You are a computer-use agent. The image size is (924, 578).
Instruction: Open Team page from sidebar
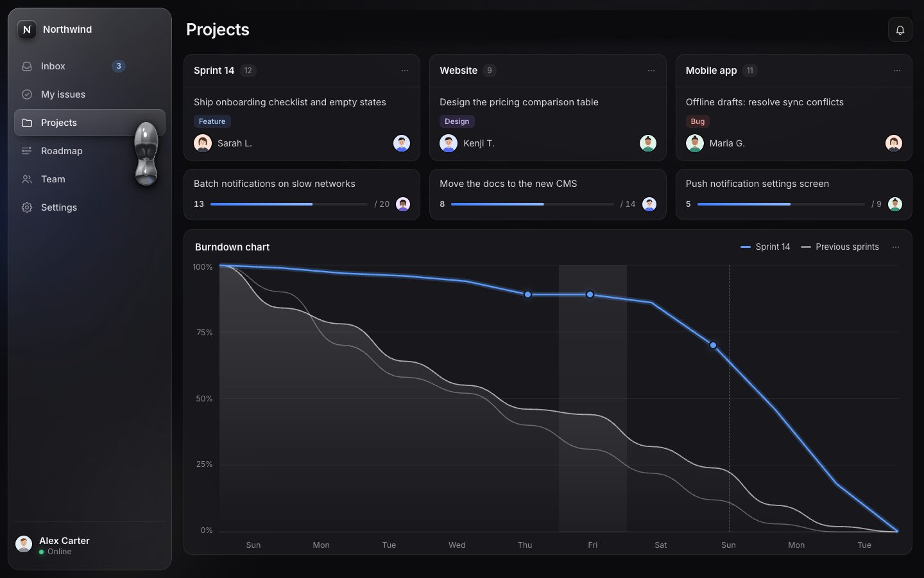pyautogui.click(x=90, y=179)
